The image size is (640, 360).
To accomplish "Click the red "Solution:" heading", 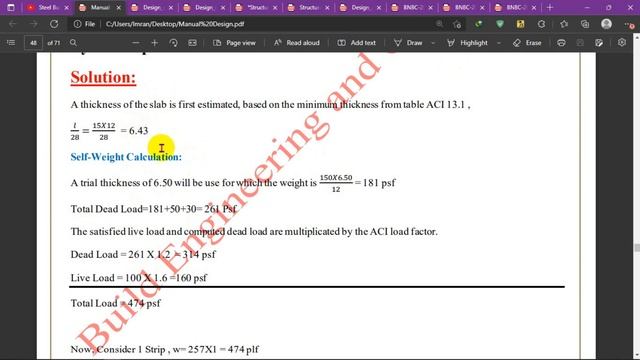I will point(103,77).
